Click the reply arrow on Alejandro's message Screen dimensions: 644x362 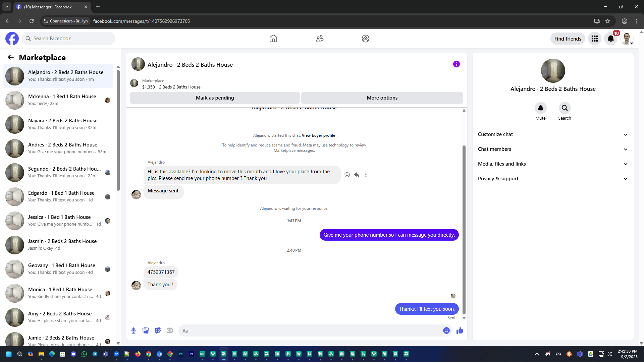coord(357,175)
